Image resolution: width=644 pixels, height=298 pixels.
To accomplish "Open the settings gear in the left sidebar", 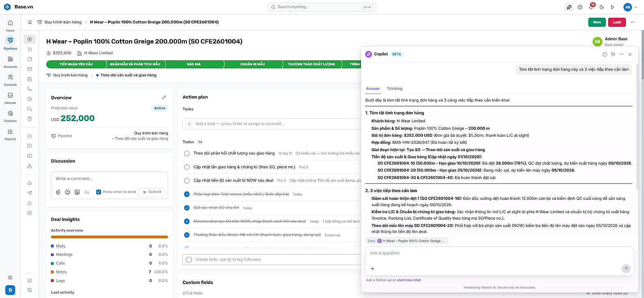I will point(10,277).
